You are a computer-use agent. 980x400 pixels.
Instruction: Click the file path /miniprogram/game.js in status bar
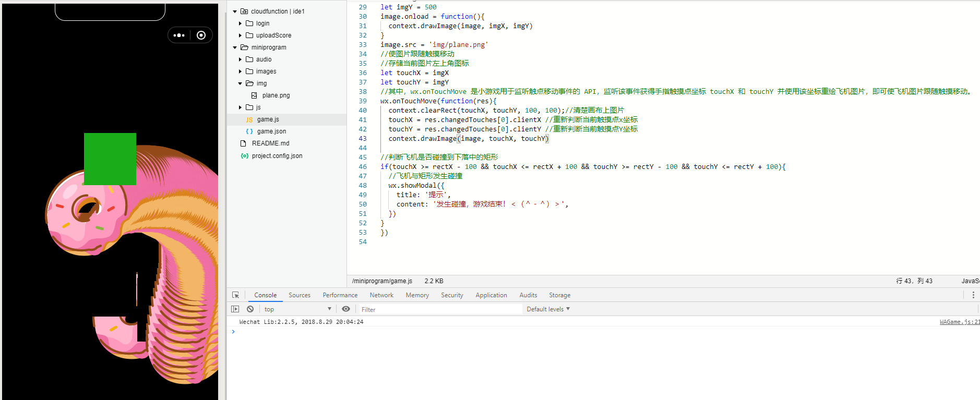[x=382, y=281]
